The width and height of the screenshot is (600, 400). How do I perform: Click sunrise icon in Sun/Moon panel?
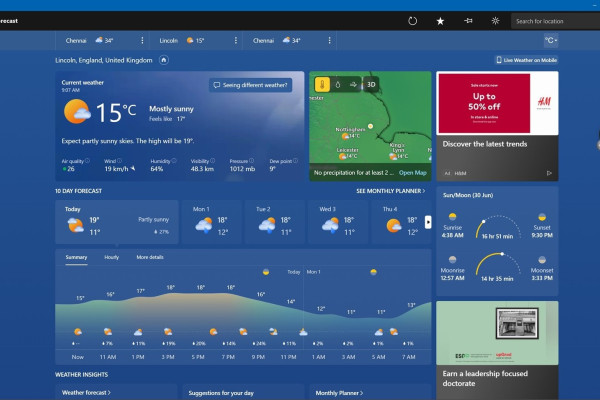pos(452,217)
